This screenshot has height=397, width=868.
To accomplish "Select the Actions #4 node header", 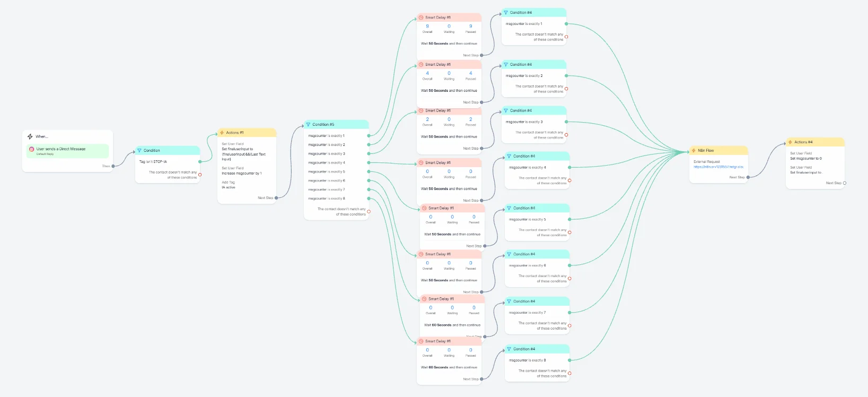I will point(815,142).
